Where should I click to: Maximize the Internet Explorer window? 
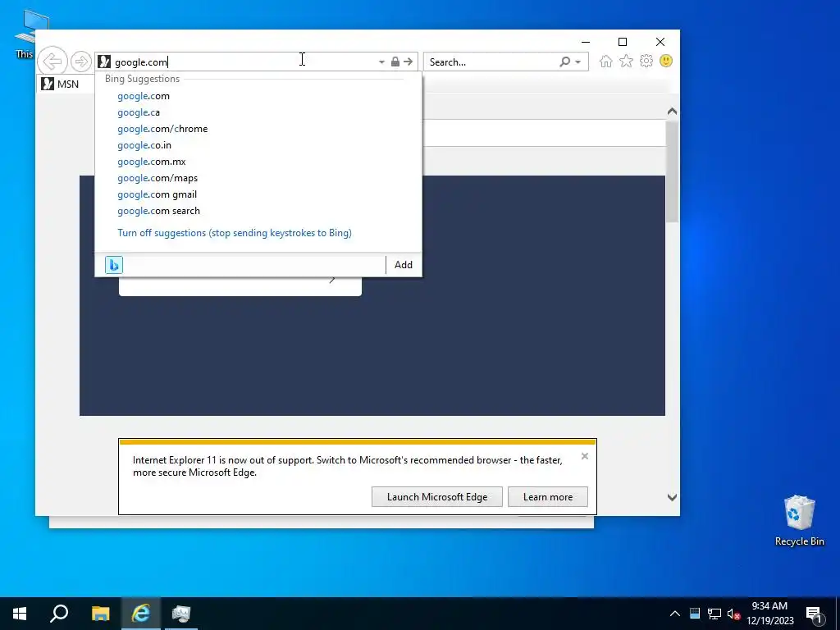click(623, 42)
